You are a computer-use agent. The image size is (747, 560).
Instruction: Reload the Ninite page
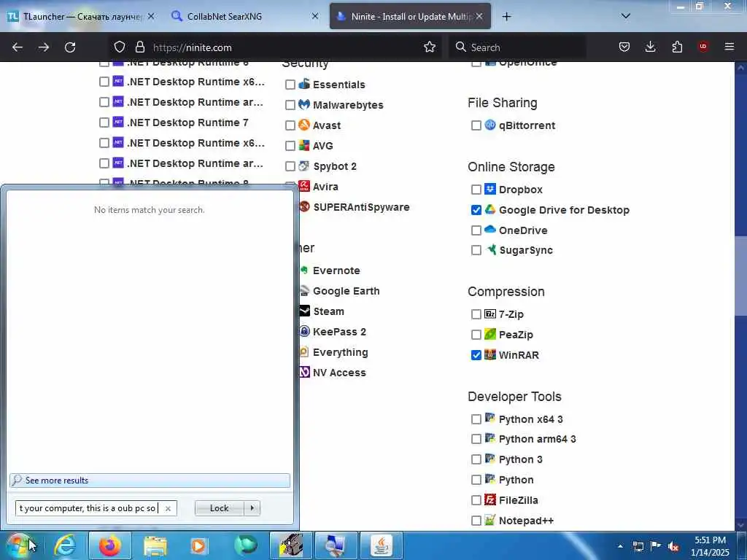click(70, 47)
